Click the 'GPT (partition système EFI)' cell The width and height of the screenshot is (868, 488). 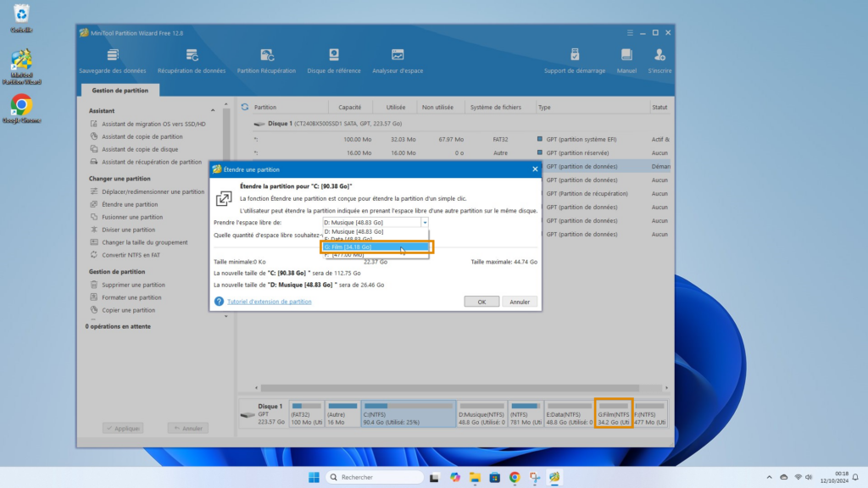581,140
